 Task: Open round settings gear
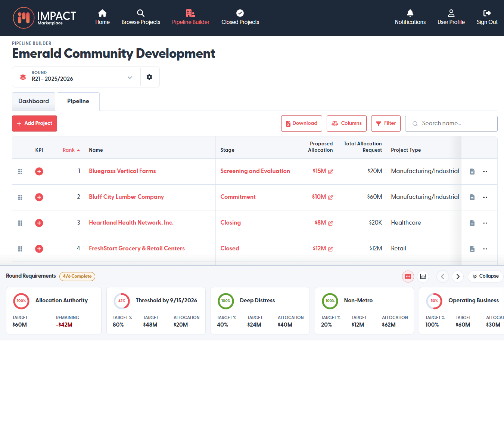[x=149, y=77]
